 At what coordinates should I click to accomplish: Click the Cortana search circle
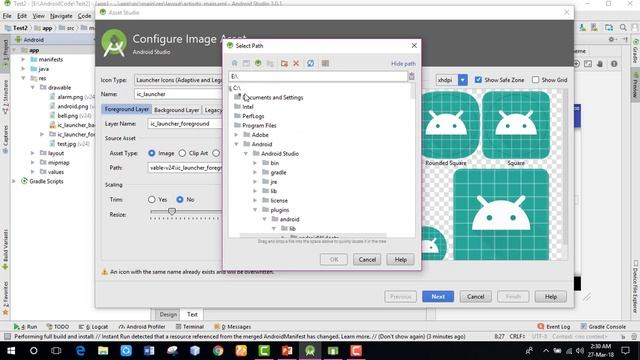[x=34, y=351]
